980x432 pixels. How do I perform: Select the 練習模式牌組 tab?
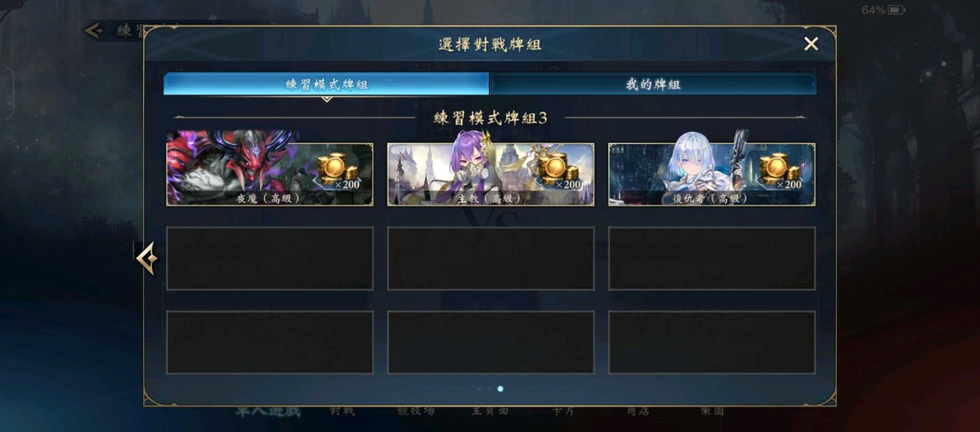click(x=326, y=84)
